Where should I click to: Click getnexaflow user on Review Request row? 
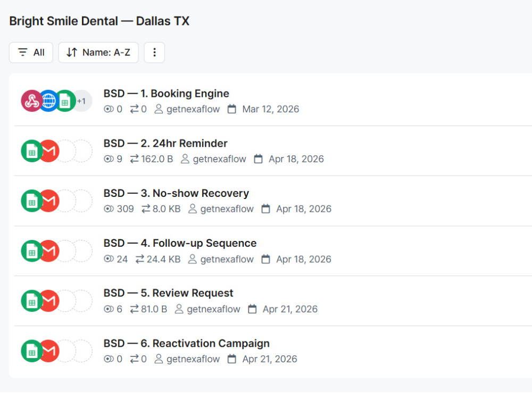click(207, 309)
